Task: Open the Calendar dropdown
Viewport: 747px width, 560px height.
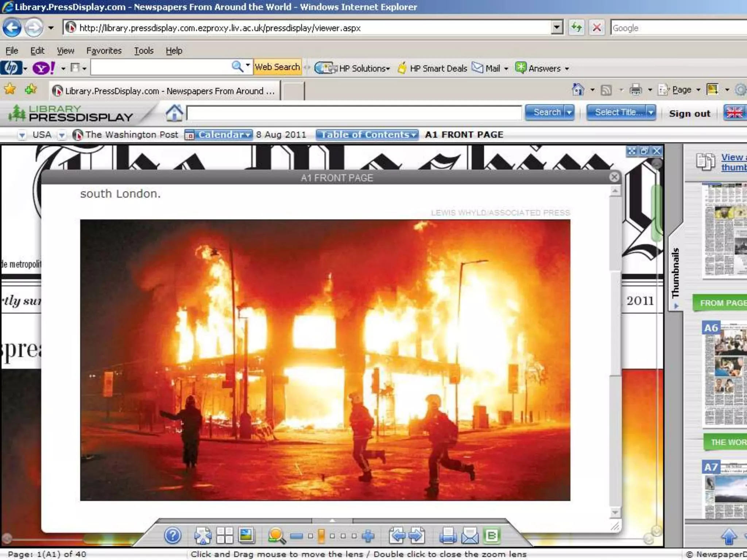Action: point(222,135)
